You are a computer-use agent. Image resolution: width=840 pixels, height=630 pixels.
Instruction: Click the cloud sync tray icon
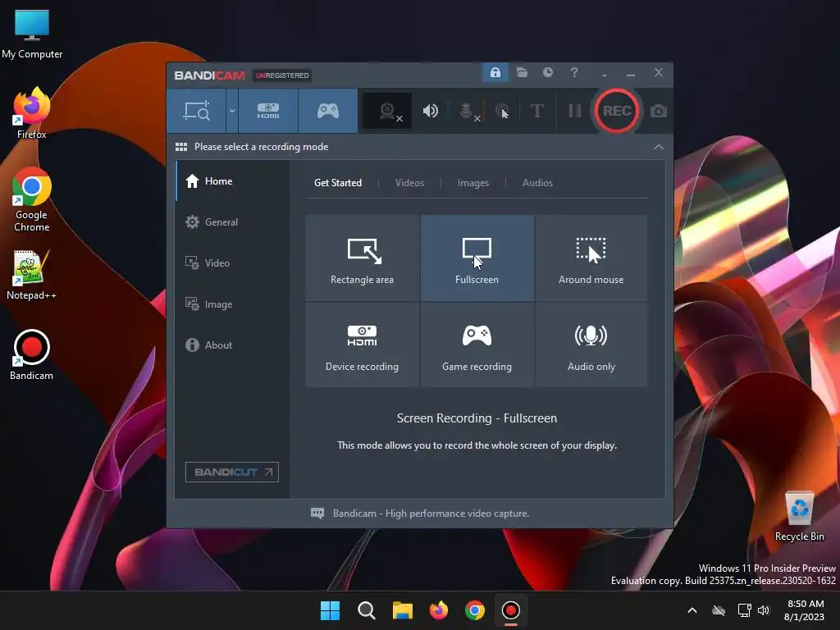pyautogui.click(x=719, y=610)
